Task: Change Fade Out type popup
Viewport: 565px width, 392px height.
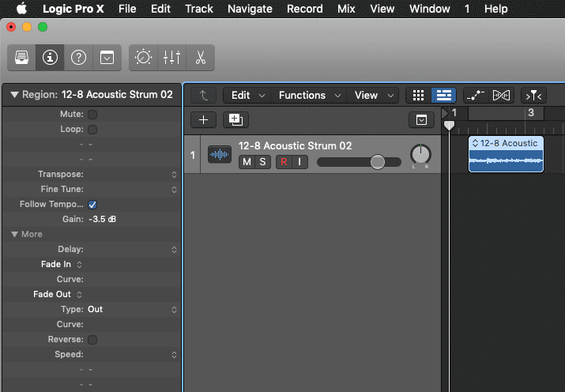Action: click(79, 295)
